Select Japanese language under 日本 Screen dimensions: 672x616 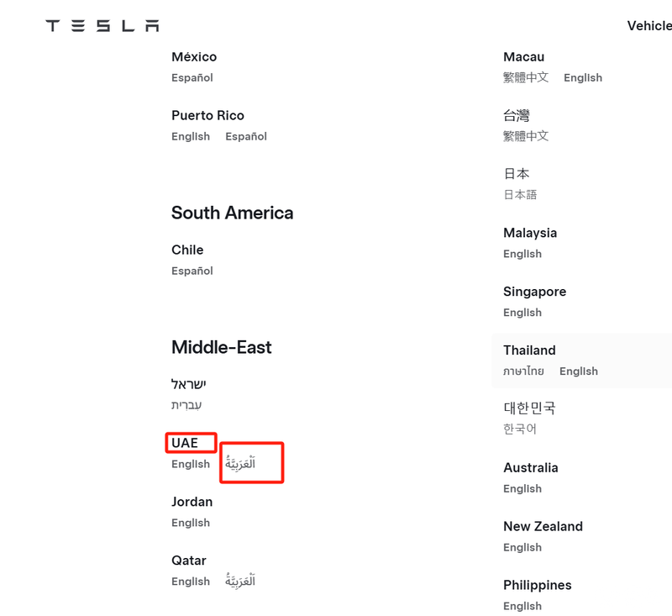point(520,195)
